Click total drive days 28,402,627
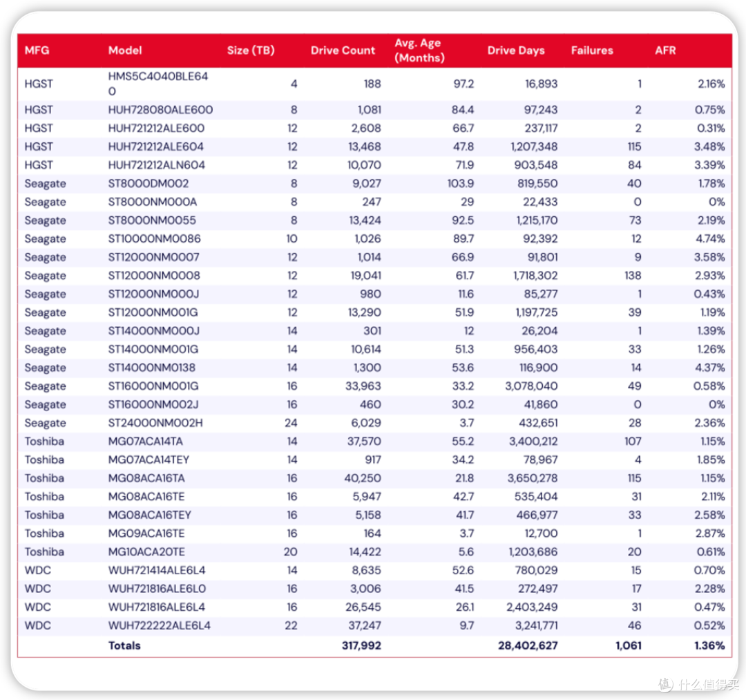Image resolution: width=746 pixels, height=700 pixels. [528, 646]
